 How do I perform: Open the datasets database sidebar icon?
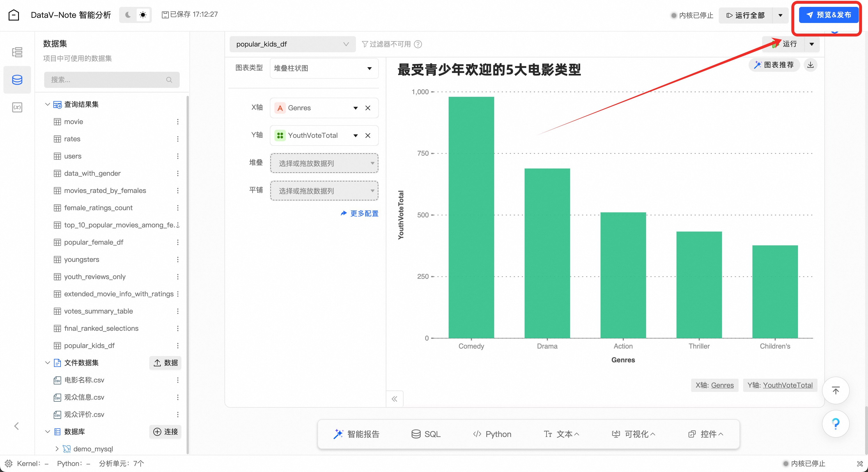pyautogui.click(x=17, y=80)
